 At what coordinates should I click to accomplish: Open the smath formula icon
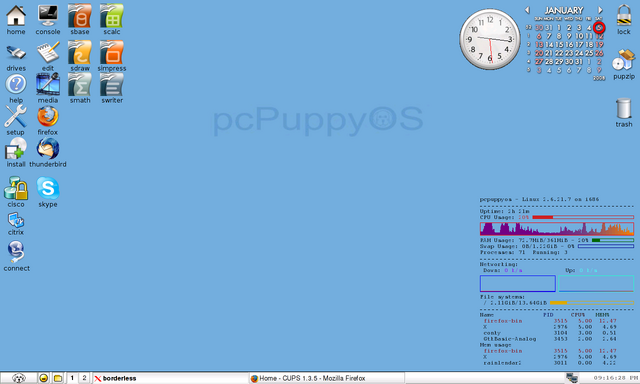[x=80, y=84]
